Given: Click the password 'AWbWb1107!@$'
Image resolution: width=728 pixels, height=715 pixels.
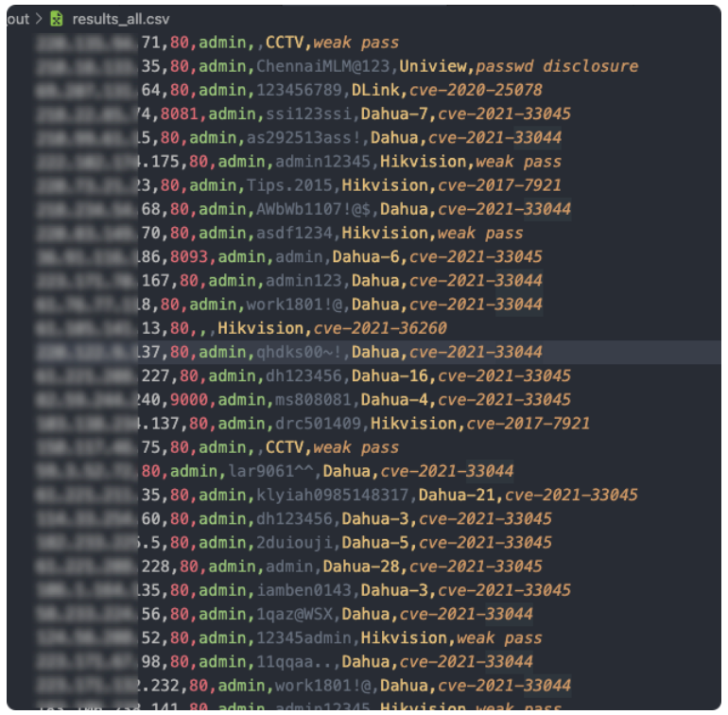Looking at the screenshot, I should pos(313,210).
